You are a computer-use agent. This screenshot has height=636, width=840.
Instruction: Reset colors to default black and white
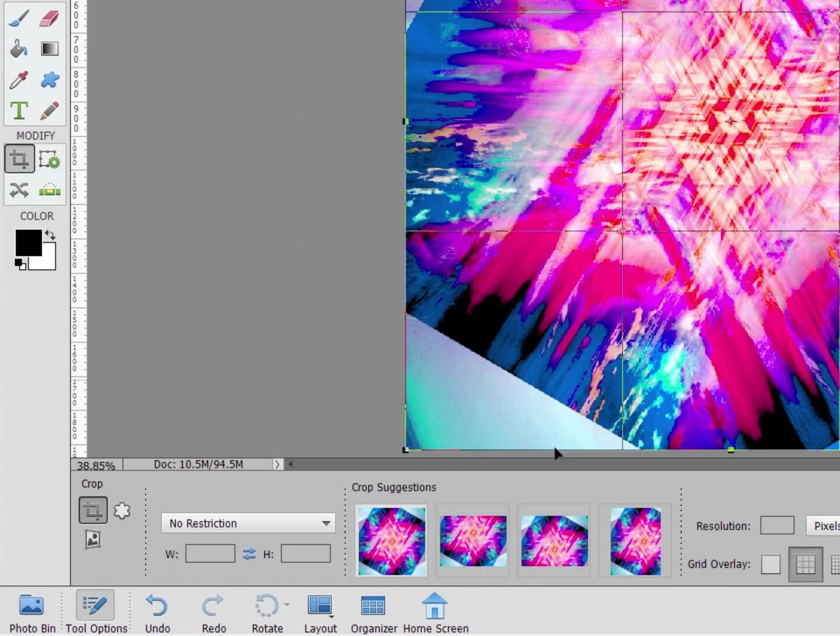20,265
